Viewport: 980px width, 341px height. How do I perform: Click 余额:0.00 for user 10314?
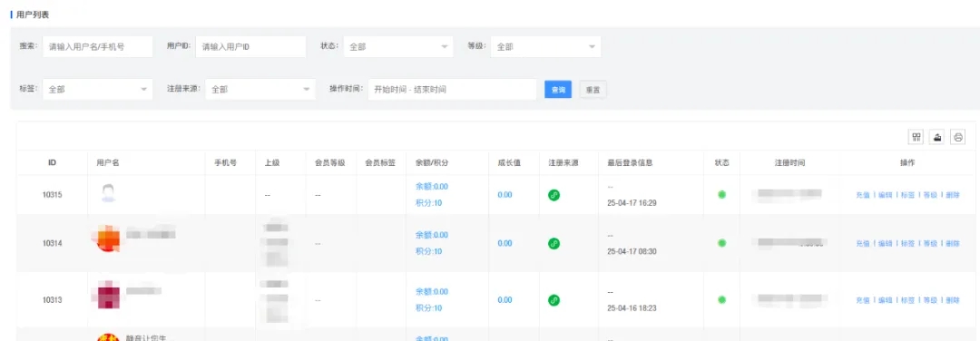(431, 235)
